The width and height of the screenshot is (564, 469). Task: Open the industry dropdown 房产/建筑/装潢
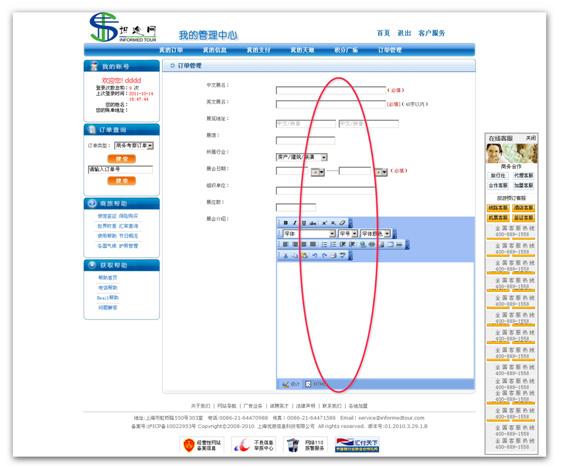[301, 157]
